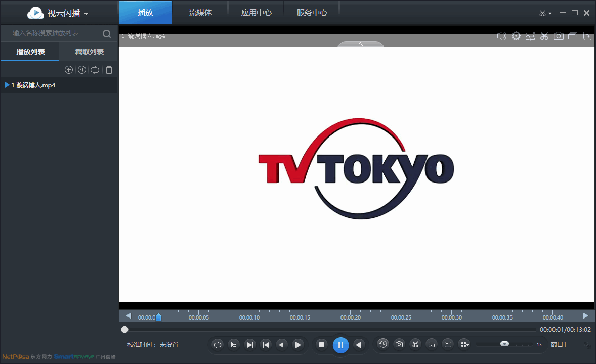The height and width of the screenshot is (364, 596).
Task: Step one frame forward
Action: [298, 345]
